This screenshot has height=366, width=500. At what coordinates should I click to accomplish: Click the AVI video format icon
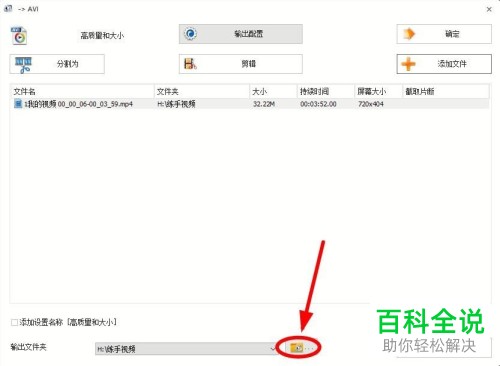tap(19, 36)
